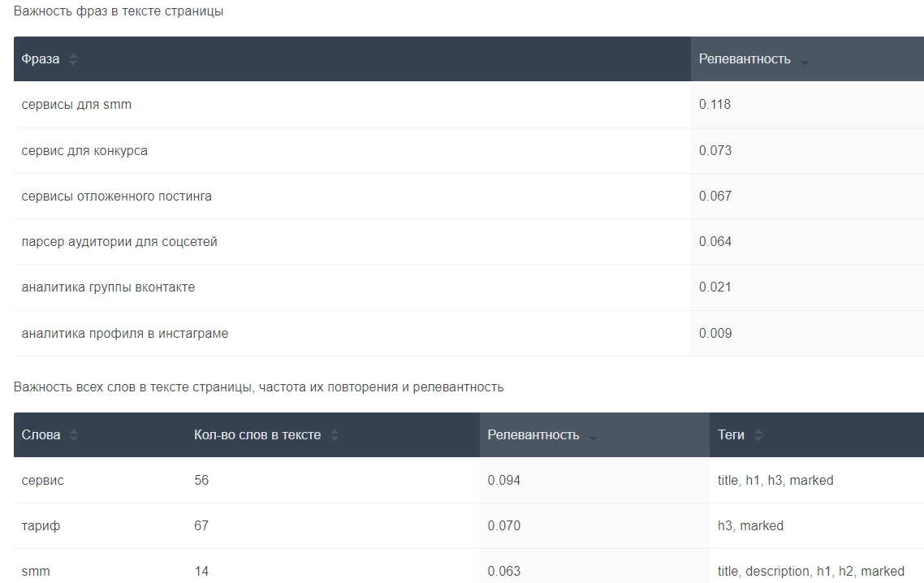Select the phrase row 'сервисы для smm'
Image resolution: width=924 pixels, height=583 pixels.
click(76, 105)
